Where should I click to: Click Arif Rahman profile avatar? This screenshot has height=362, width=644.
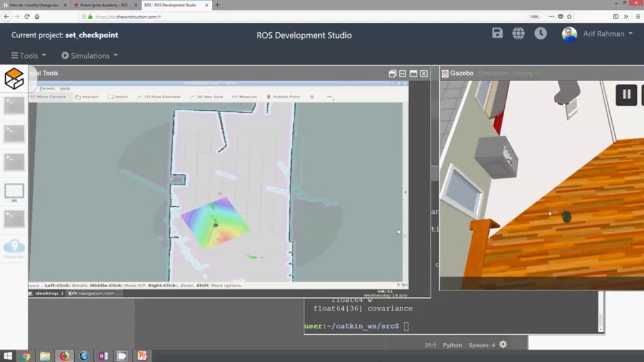tap(569, 34)
